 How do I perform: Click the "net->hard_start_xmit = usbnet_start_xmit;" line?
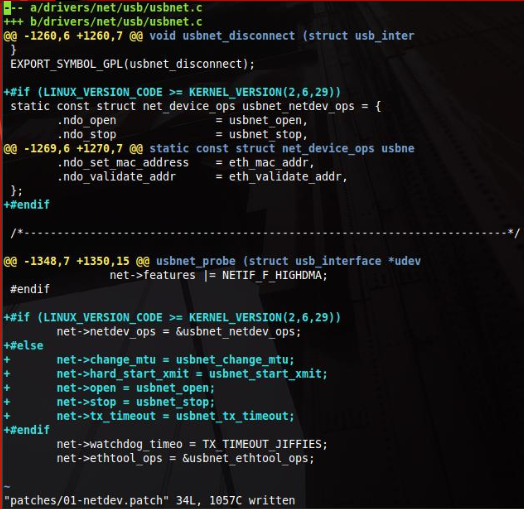coord(192,374)
